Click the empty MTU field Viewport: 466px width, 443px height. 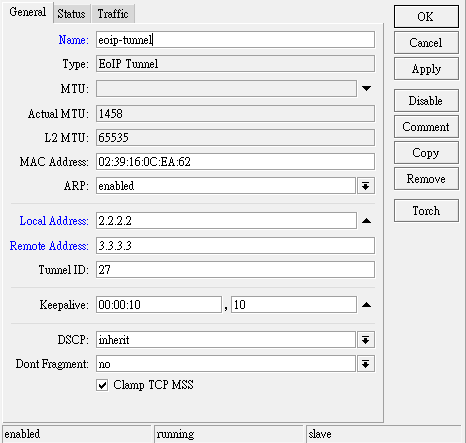pyautogui.click(x=226, y=88)
